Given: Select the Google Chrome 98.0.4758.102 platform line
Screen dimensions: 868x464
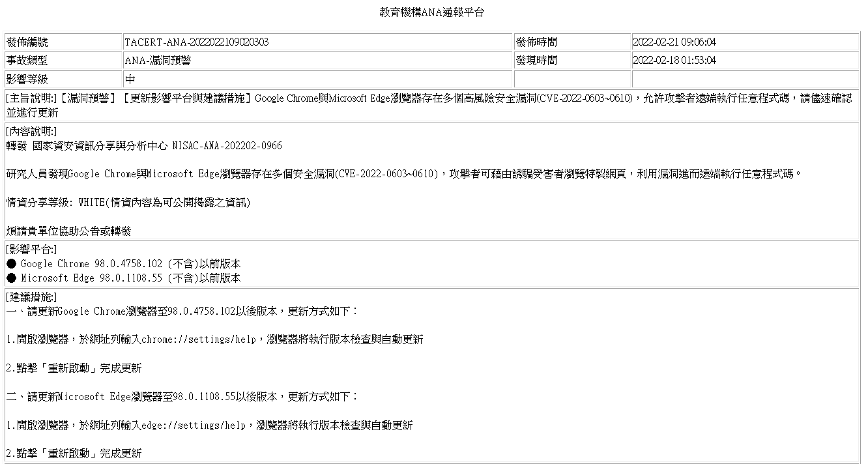Looking at the screenshot, I should 123,264.
